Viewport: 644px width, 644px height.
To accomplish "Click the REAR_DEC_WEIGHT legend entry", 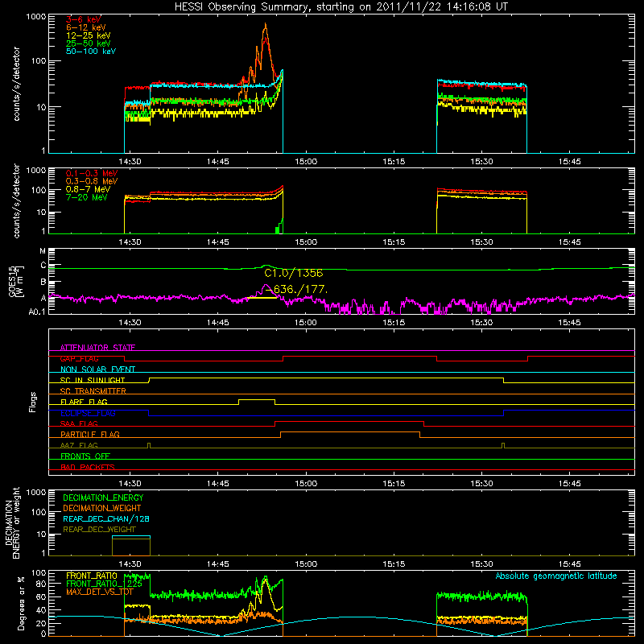I will coord(99,530).
